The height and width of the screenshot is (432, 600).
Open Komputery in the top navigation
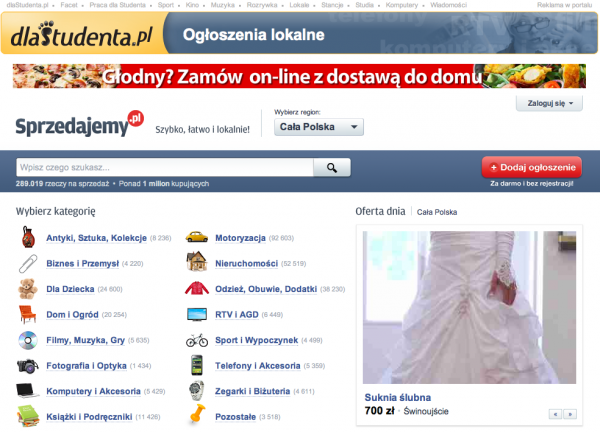tap(402, 5)
